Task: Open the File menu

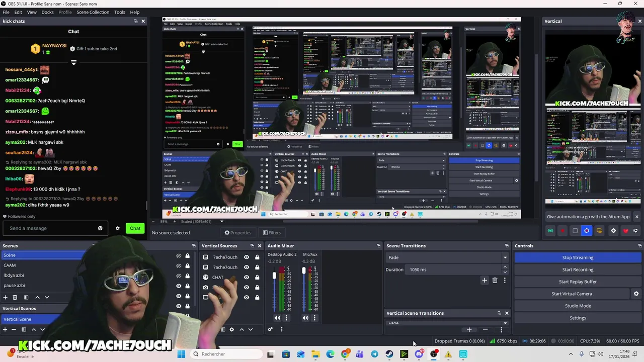Action: 6,12
